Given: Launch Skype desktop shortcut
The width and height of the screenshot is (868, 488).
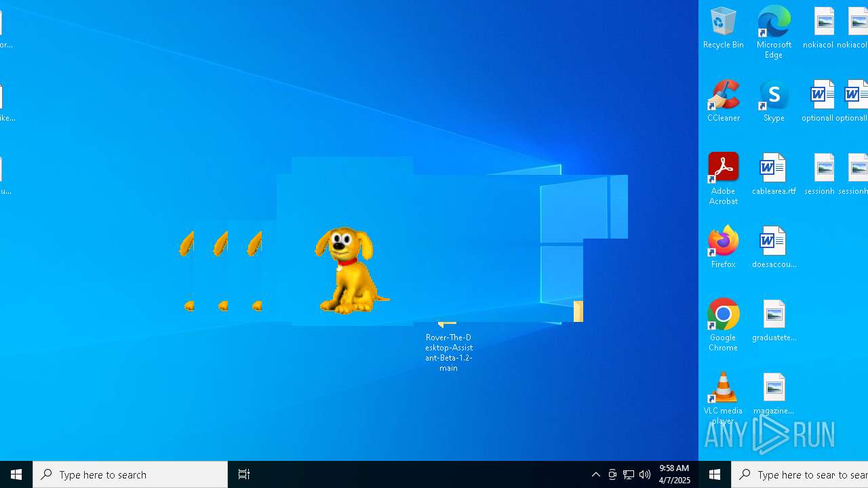Looking at the screenshot, I should point(774,101).
